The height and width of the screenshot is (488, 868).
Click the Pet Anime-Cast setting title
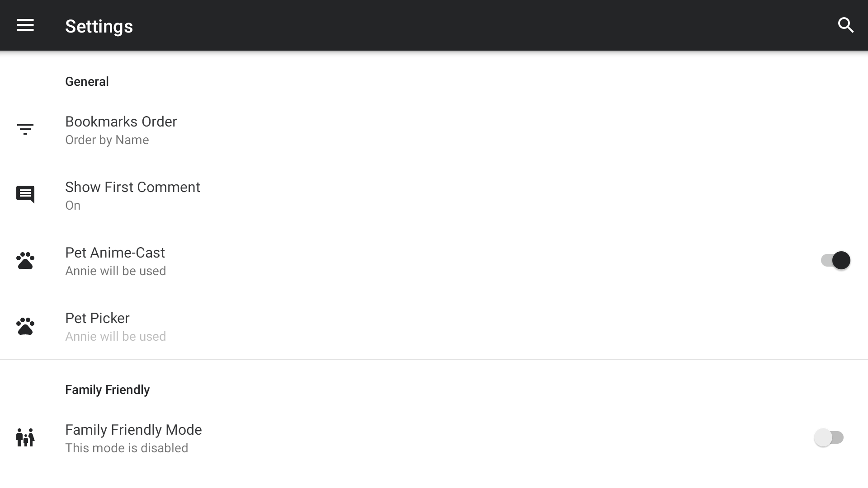pyautogui.click(x=115, y=253)
